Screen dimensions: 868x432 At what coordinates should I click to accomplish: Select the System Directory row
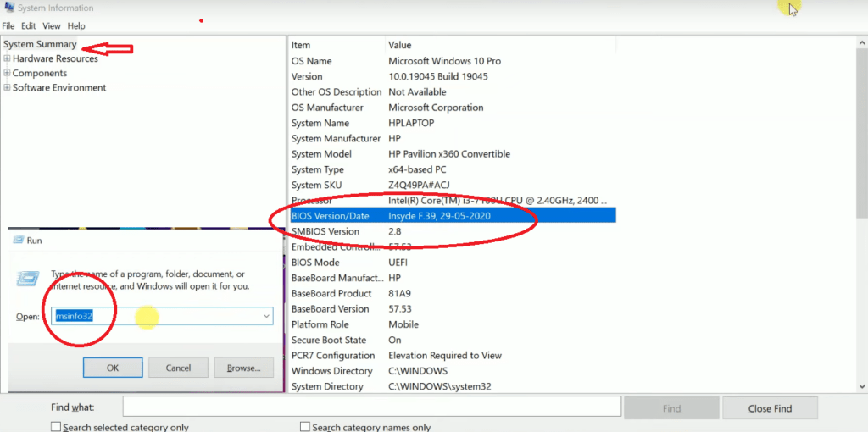pyautogui.click(x=453, y=386)
